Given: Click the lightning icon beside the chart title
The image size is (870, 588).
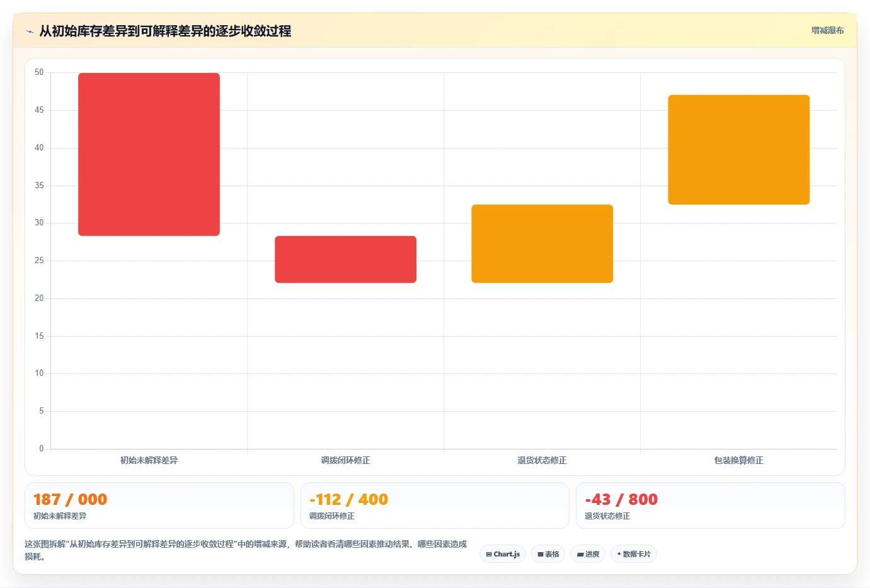Looking at the screenshot, I should pyautogui.click(x=30, y=31).
